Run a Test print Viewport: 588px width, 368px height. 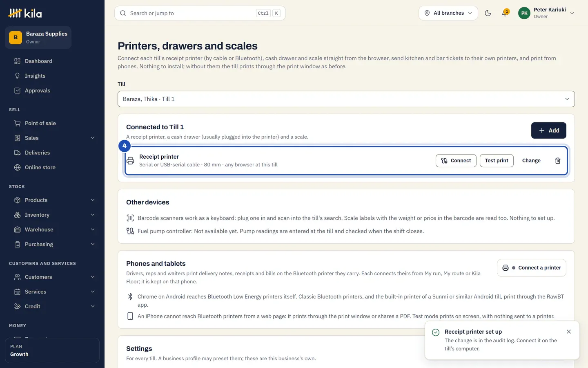(x=497, y=161)
